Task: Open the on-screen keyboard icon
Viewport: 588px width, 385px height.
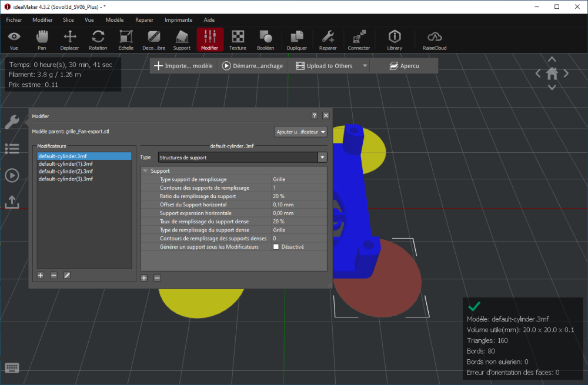Action: click(x=12, y=368)
